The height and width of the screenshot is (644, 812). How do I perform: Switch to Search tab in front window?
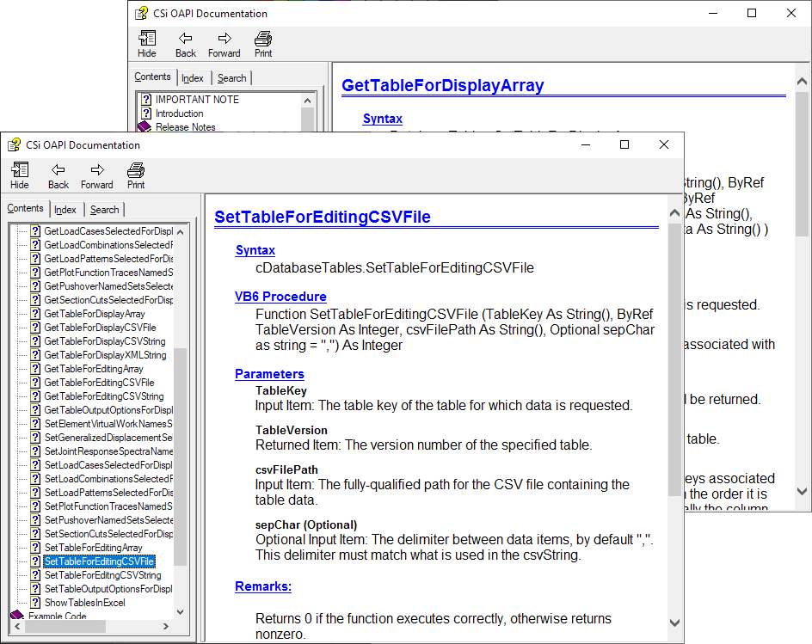[x=105, y=210]
